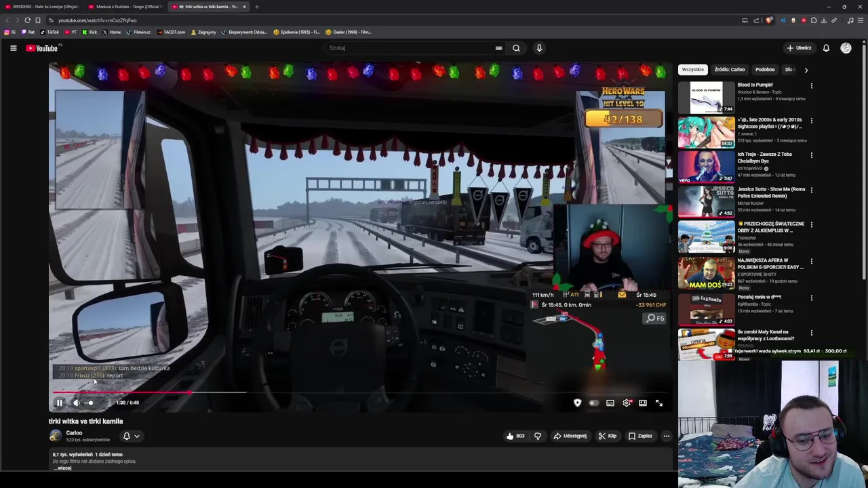Go to YouTube home via logo
This screenshot has width=868, height=488.
pyautogui.click(x=42, y=48)
